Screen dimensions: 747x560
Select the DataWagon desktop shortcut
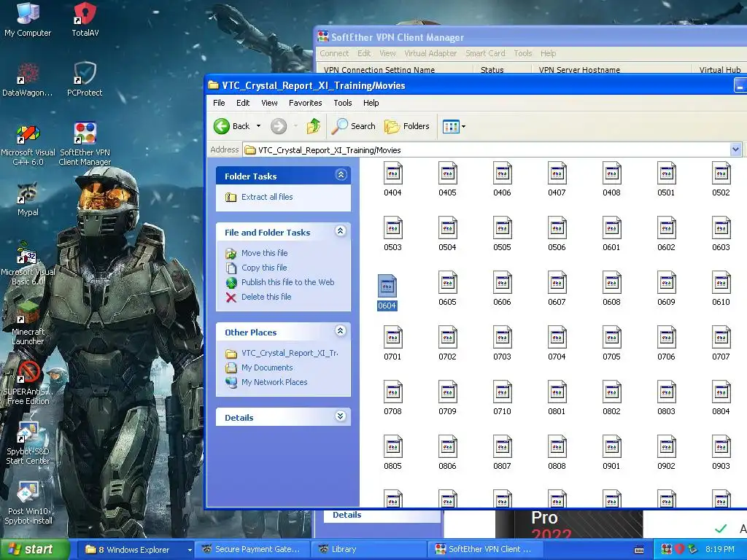28,79
